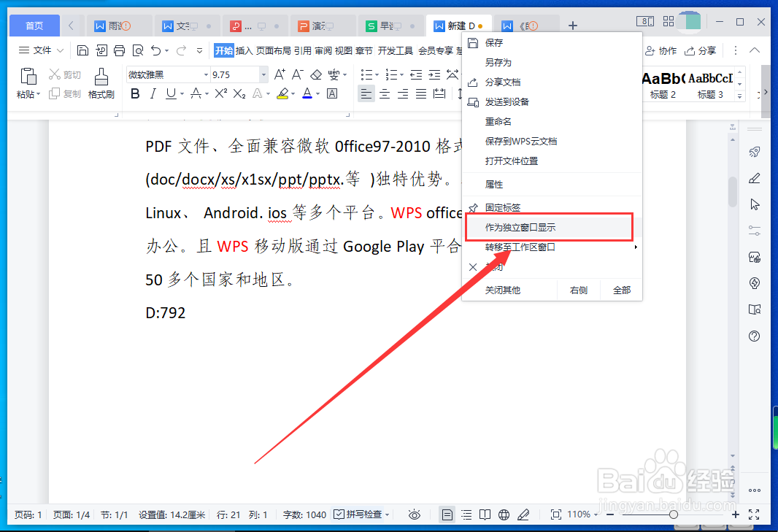
Task: Decrease paragraph indent
Action: click(416, 74)
